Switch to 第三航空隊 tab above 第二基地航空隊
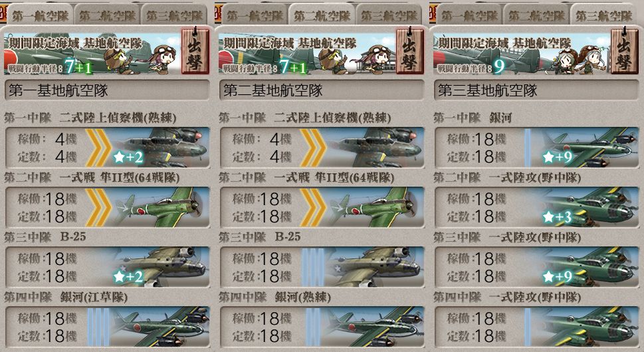The width and height of the screenshot is (644, 352). 389,15
